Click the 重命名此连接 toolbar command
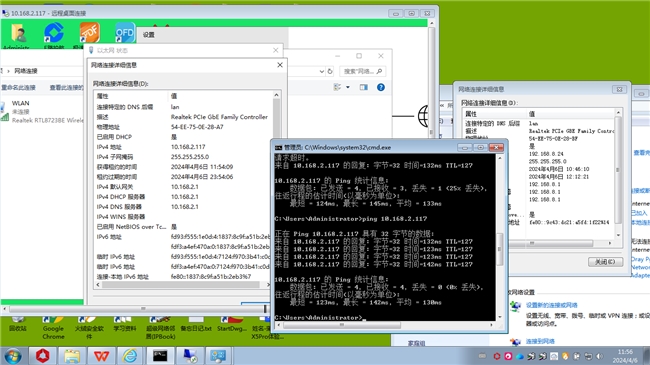 (x=18, y=87)
